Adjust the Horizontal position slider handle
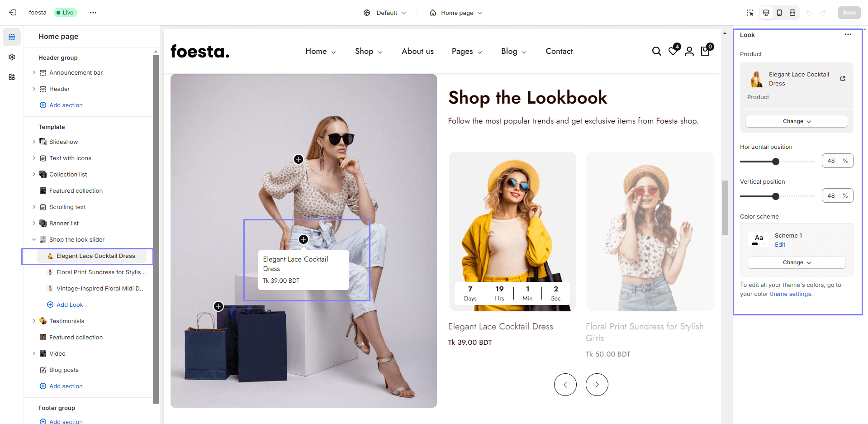 click(776, 161)
